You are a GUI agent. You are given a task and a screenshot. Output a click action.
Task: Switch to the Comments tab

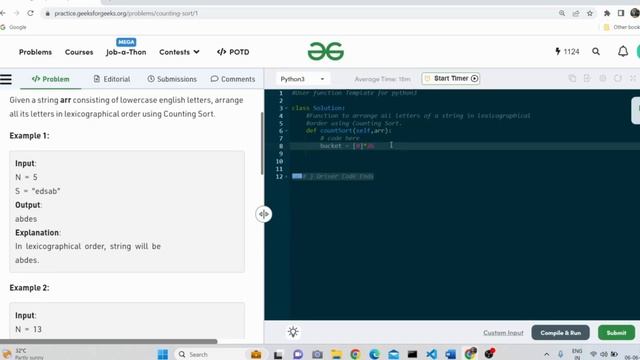coord(233,79)
